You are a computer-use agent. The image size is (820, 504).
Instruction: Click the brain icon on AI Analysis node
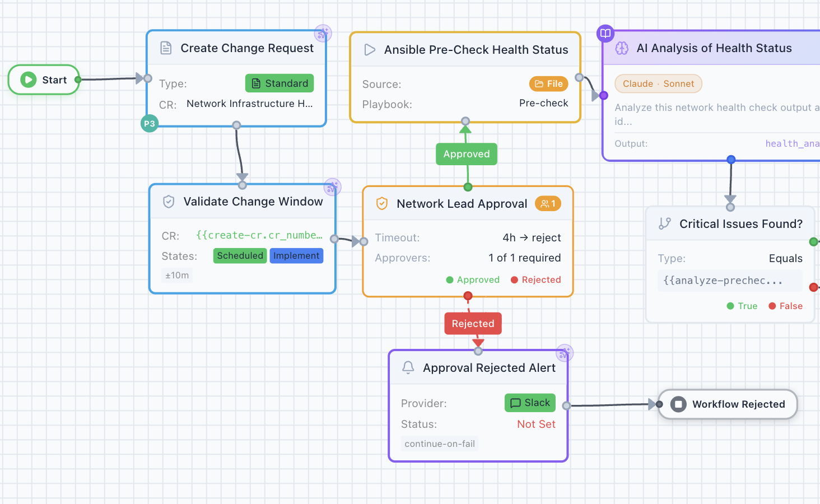(622, 48)
